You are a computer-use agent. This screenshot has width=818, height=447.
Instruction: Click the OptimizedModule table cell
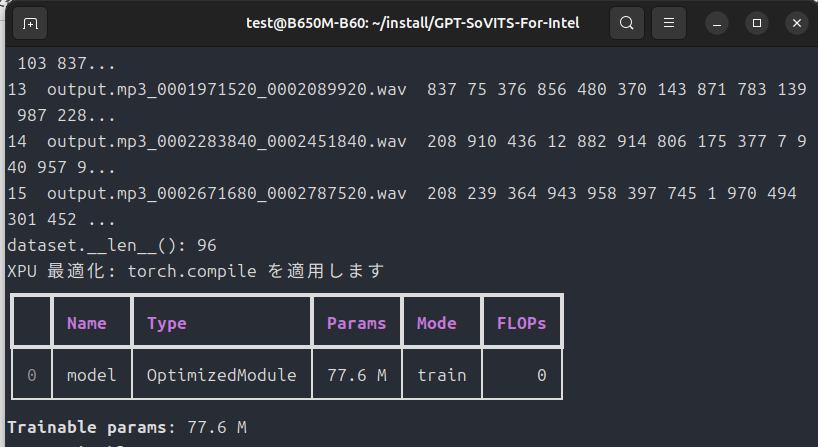tap(221, 375)
